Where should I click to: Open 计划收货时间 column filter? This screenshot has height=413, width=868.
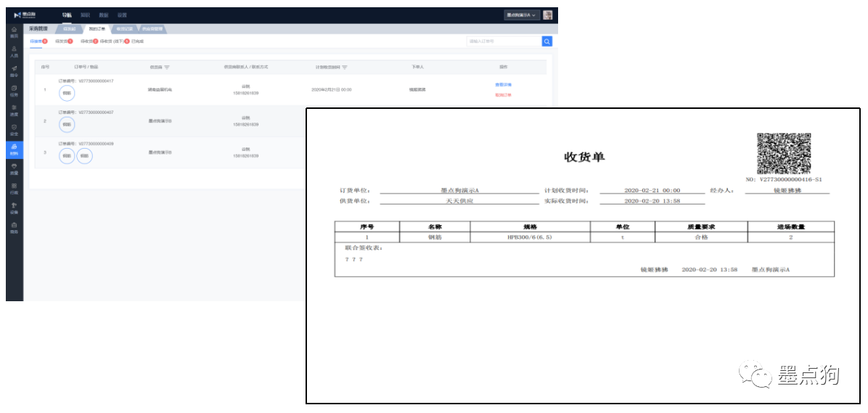[344, 67]
